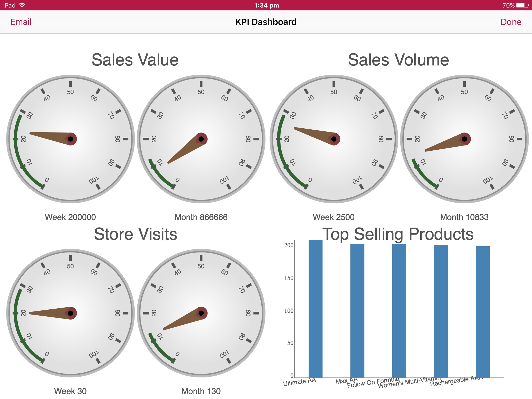Tap the Week 2500 label
This screenshot has width=532, height=399.
pos(334,217)
